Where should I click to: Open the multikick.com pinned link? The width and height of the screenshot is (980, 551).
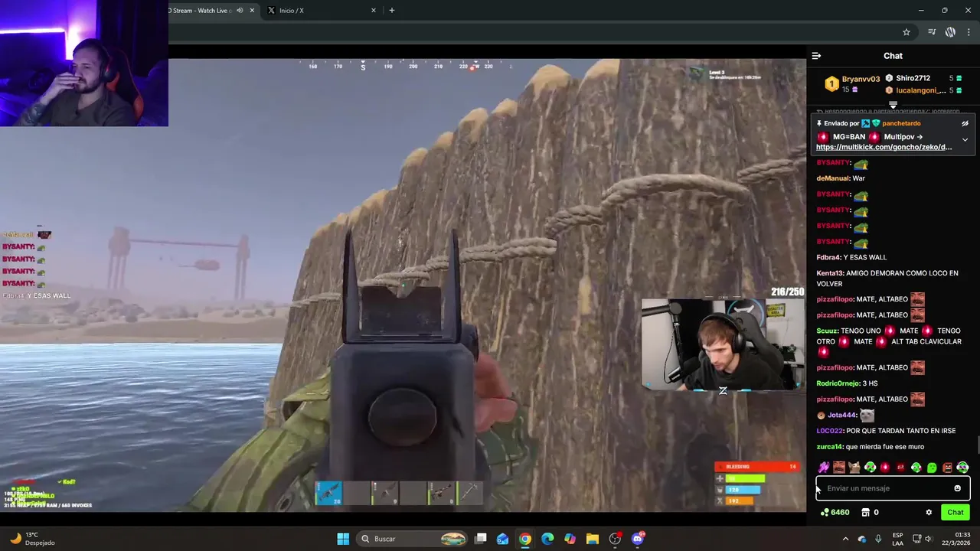pos(884,147)
